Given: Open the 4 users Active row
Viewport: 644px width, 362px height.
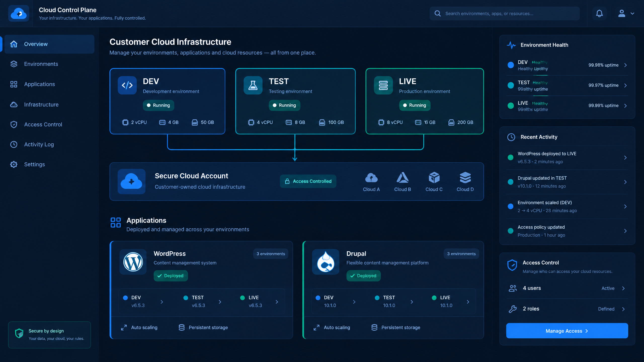Looking at the screenshot, I should tap(567, 288).
